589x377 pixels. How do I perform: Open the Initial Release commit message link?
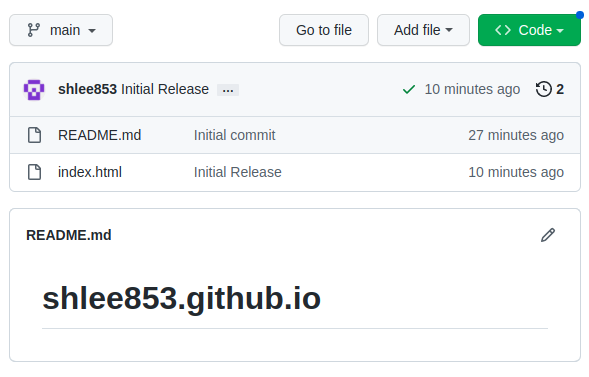coord(165,89)
